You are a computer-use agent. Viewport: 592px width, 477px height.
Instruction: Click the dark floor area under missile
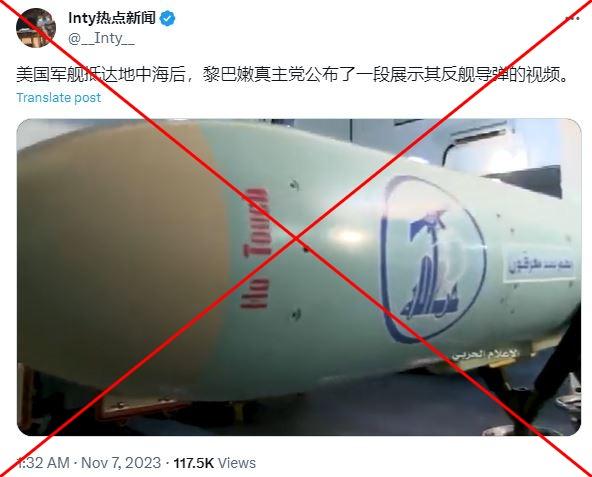pyautogui.click(x=340, y=415)
